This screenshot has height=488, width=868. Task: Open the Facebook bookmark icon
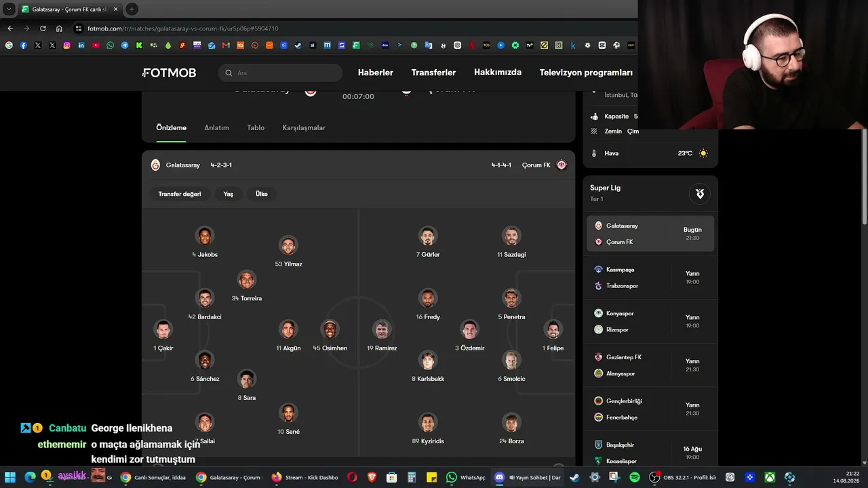coord(23,45)
